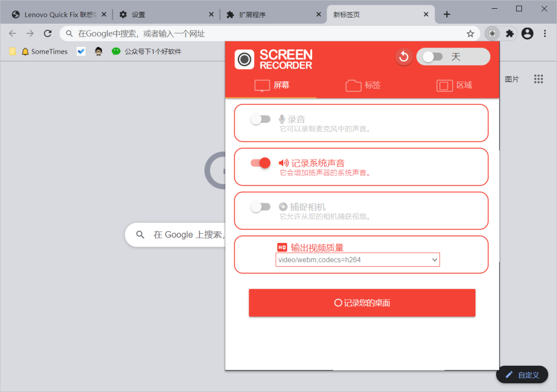Click the Google search box on page
This screenshot has height=392, width=557.
(x=175, y=235)
